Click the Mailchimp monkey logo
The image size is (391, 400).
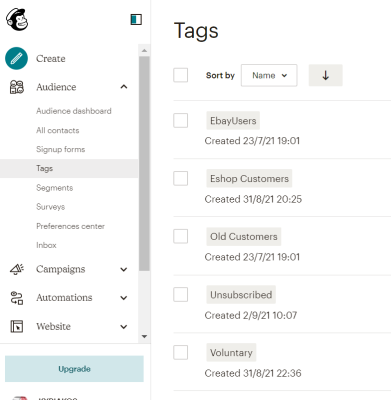pyautogui.click(x=17, y=19)
